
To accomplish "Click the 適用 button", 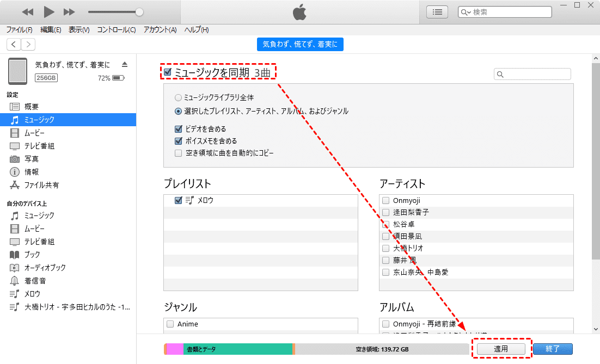I will (501, 349).
